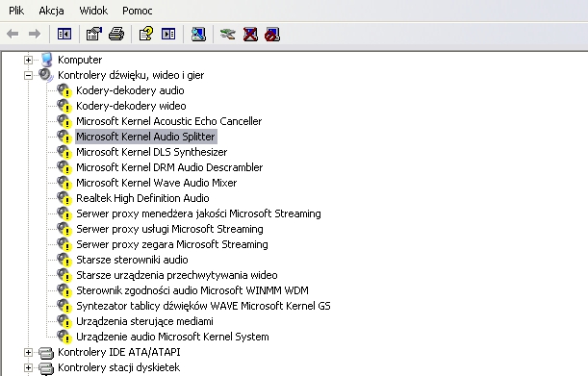Select Serwer proxy zegara Microsoft Streaming
588x376 pixels.
(x=171, y=244)
